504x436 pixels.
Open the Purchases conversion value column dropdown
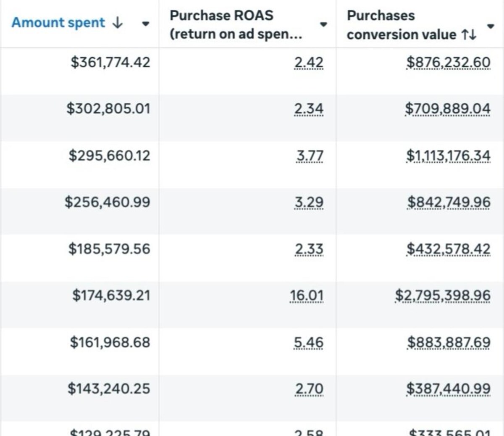[x=490, y=26]
